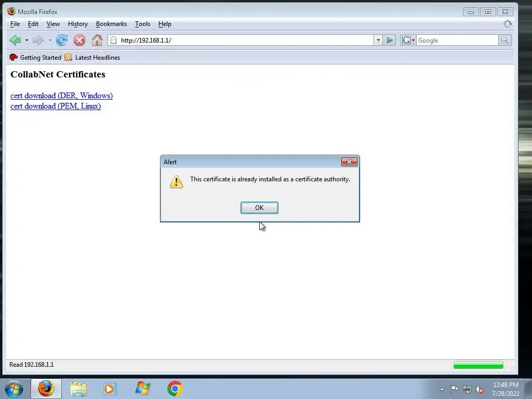This screenshot has width=532, height=399.
Task: Open Windows Explorer from the taskbar
Action: [x=78, y=389]
